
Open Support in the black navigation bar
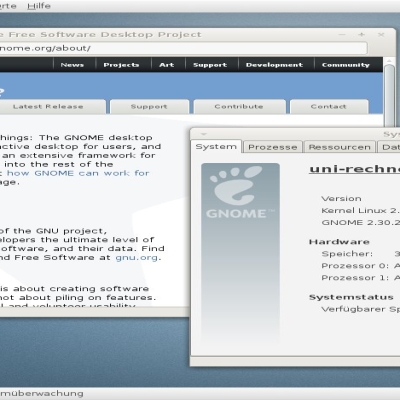210,65
